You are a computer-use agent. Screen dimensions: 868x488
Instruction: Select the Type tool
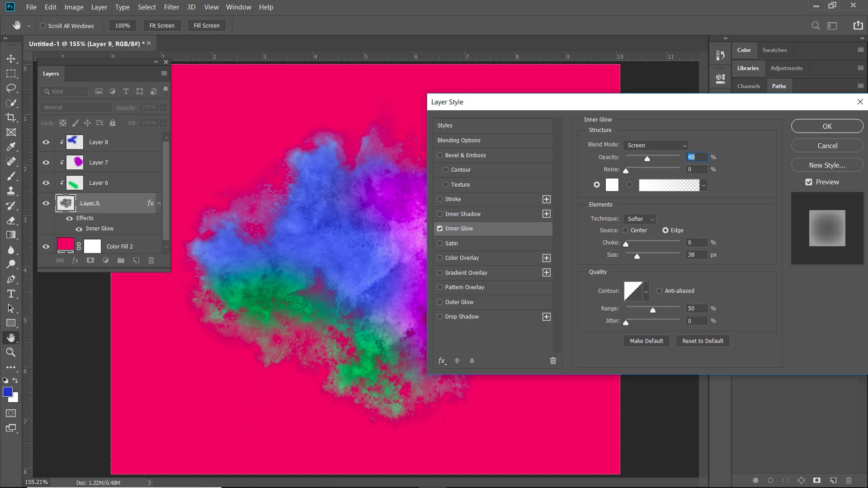click(11, 294)
